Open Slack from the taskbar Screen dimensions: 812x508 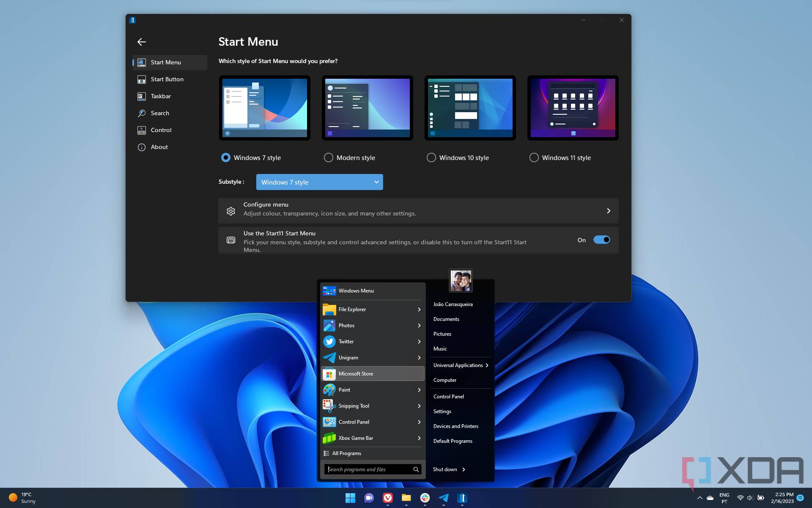click(425, 498)
